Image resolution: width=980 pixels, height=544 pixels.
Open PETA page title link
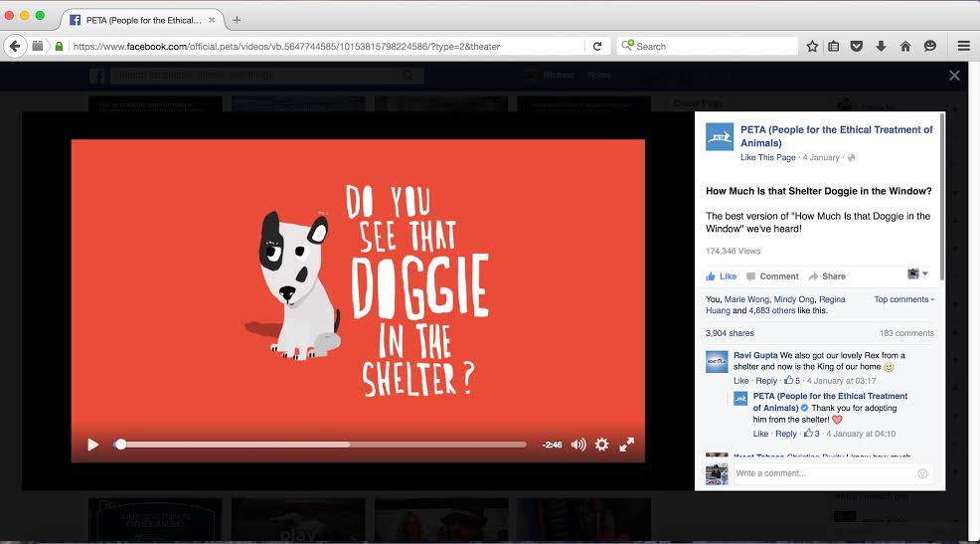click(x=836, y=136)
